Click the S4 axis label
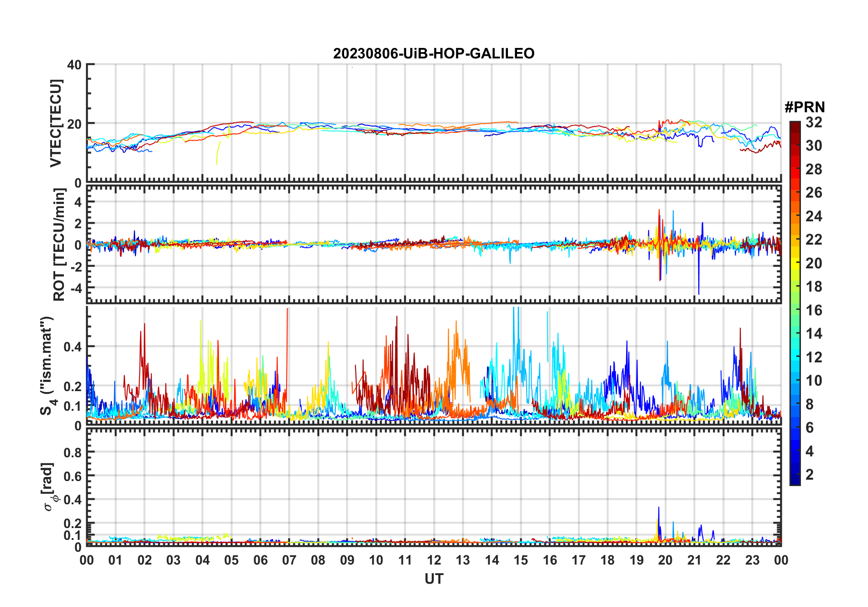The height and width of the screenshot is (607, 868). (x=47, y=366)
